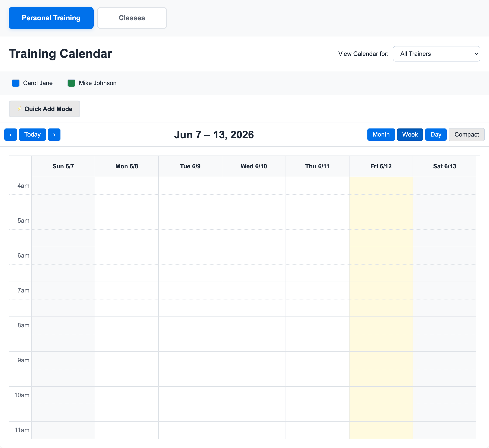Click the Sat 6/13 column header
This screenshot has height=448, width=489.
point(445,166)
